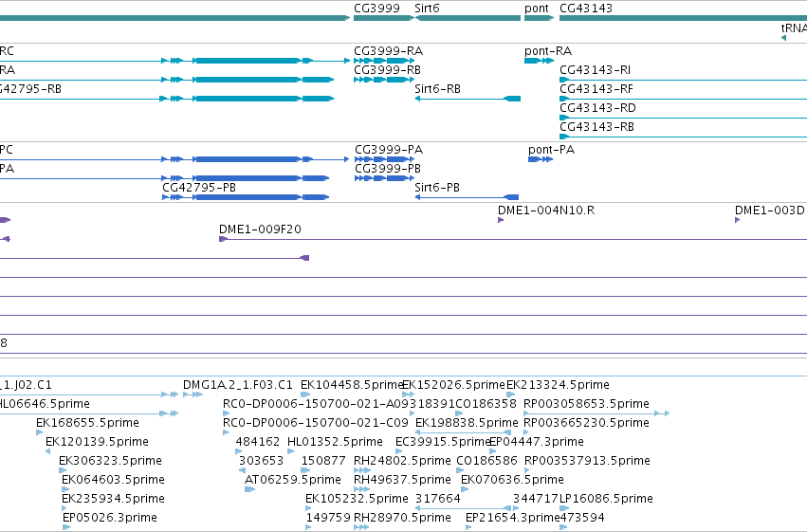Click the EP04447.3prime label
Viewport: 807px width, 532px height.
(537, 442)
